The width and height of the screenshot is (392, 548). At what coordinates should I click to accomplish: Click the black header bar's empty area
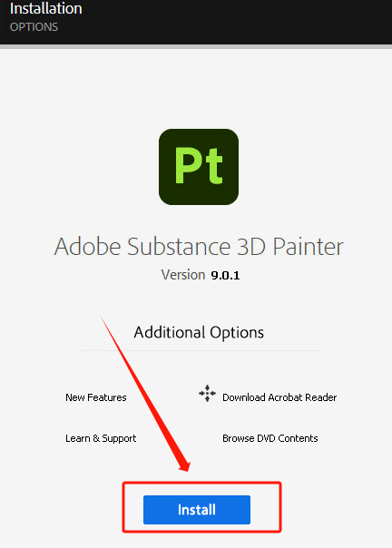245,21
